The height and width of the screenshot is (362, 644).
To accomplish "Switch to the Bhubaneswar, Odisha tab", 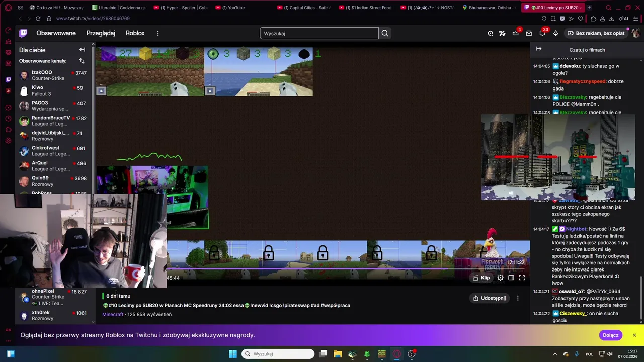I will 490,8.
